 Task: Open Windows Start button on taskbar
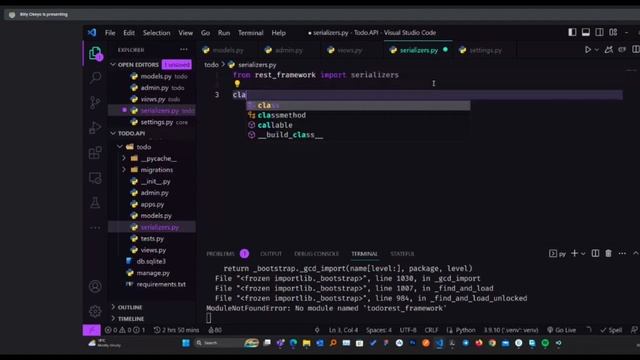click(186, 343)
